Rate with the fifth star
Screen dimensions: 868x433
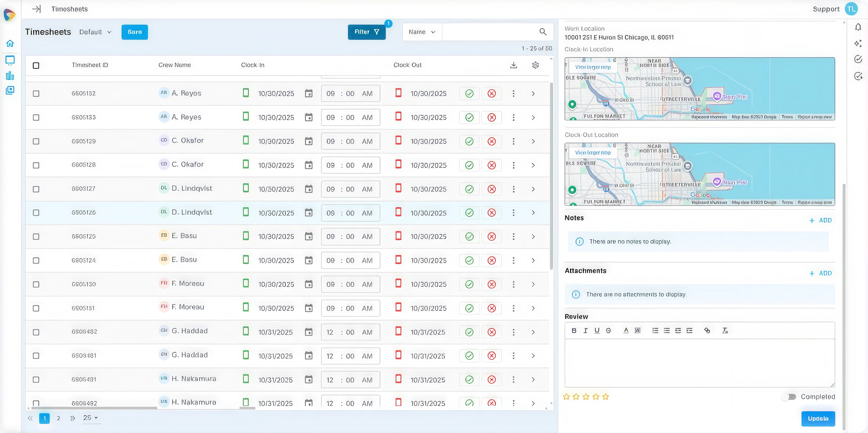[x=605, y=397]
